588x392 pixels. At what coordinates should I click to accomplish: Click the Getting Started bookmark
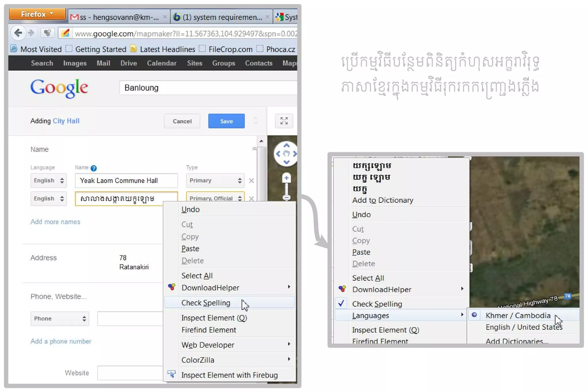[96, 49]
